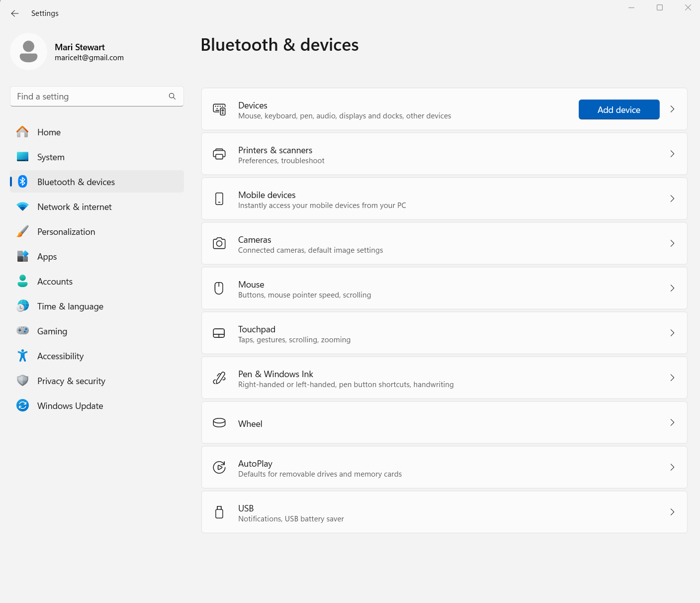Open Personalization label in sidebar
700x603 pixels.
pyautogui.click(x=66, y=232)
